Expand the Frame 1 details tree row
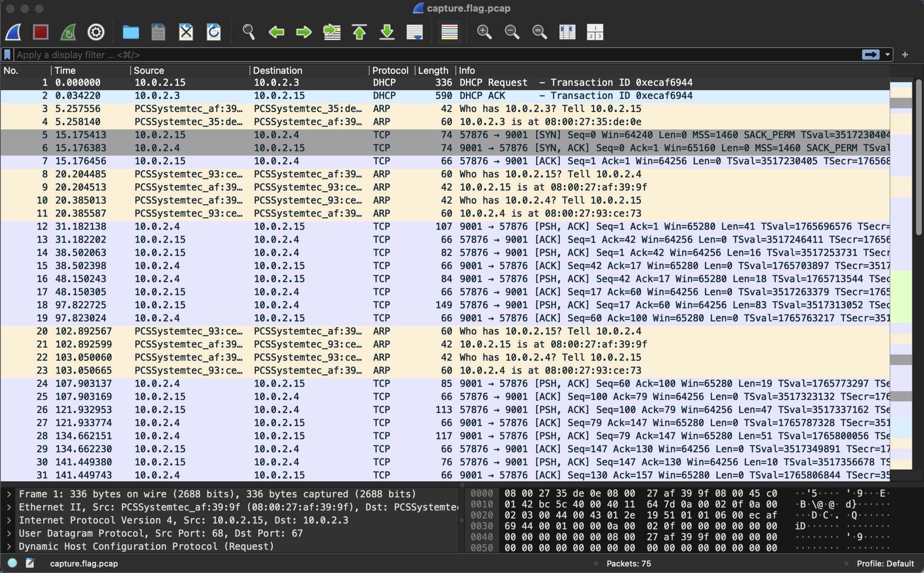The width and height of the screenshot is (924, 573). [9, 494]
